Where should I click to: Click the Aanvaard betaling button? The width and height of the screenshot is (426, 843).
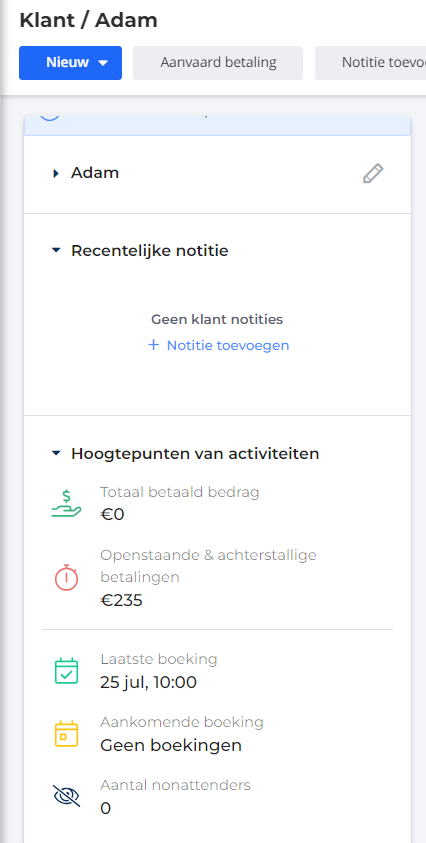pyautogui.click(x=218, y=63)
